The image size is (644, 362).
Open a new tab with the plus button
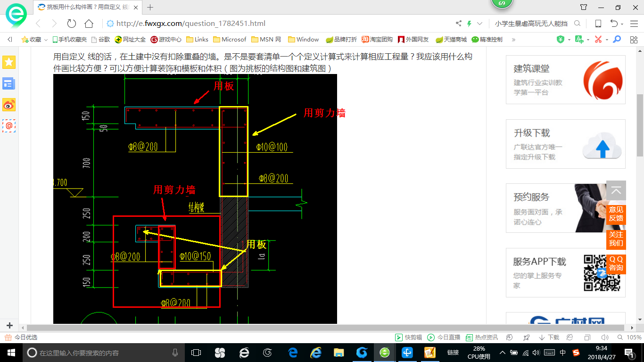click(x=150, y=7)
